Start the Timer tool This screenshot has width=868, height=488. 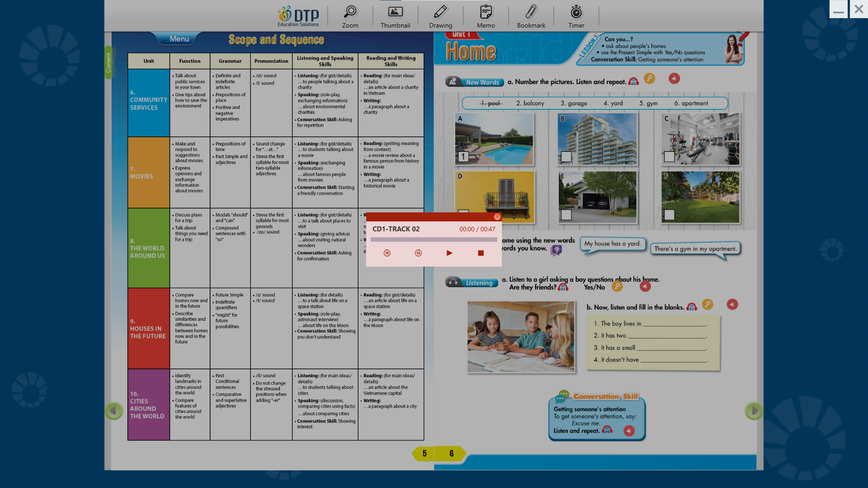tap(576, 16)
